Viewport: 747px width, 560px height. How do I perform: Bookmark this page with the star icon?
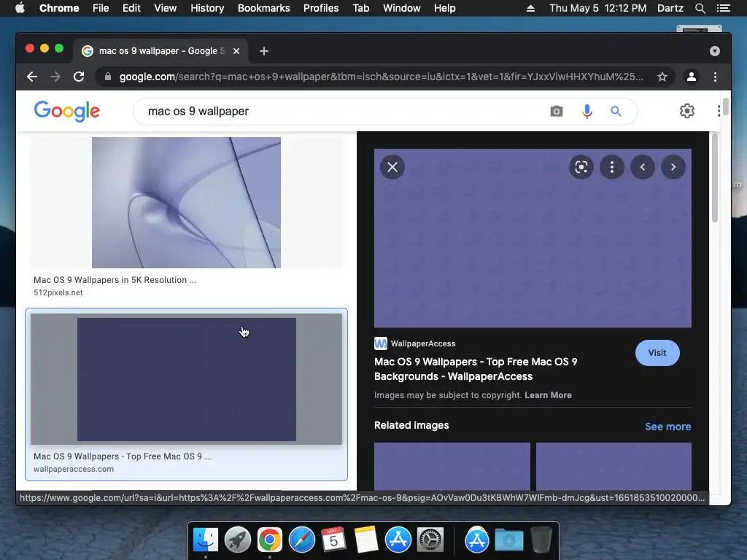coord(662,77)
